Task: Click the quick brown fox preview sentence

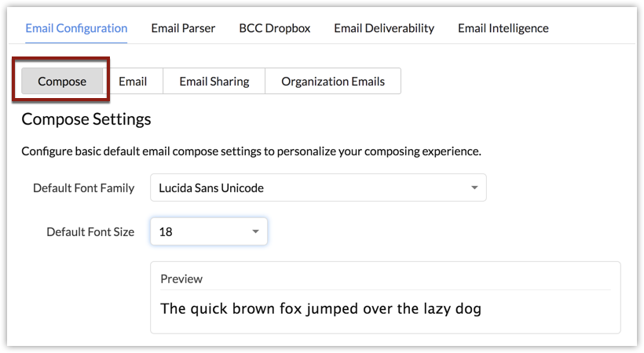Action: click(x=320, y=308)
